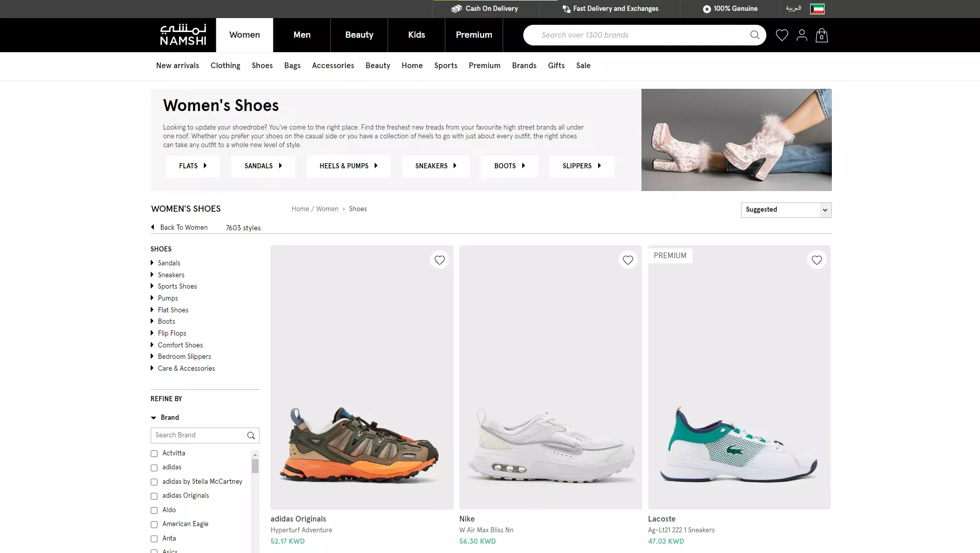Click the FLATS category button
The image size is (980, 553).
[x=192, y=166]
